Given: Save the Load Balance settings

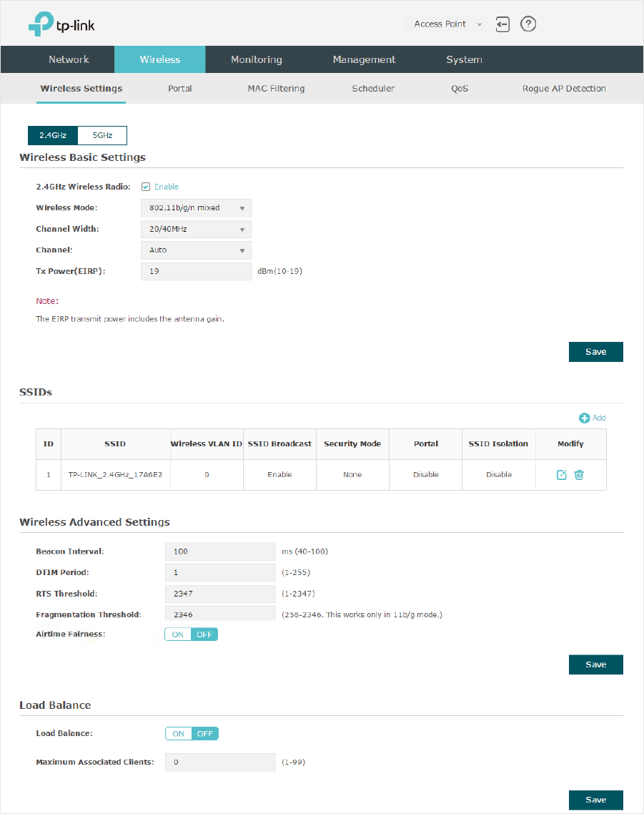Looking at the screenshot, I should [x=595, y=800].
